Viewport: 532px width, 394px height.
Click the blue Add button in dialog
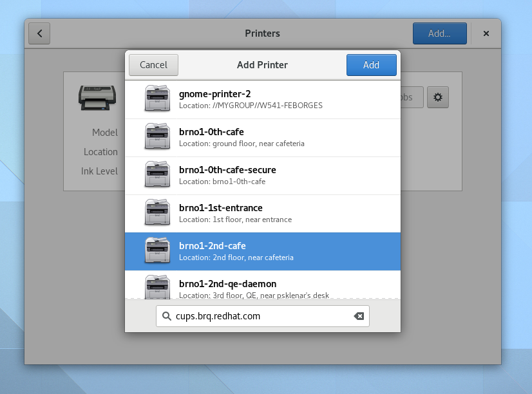coord(371,65)
